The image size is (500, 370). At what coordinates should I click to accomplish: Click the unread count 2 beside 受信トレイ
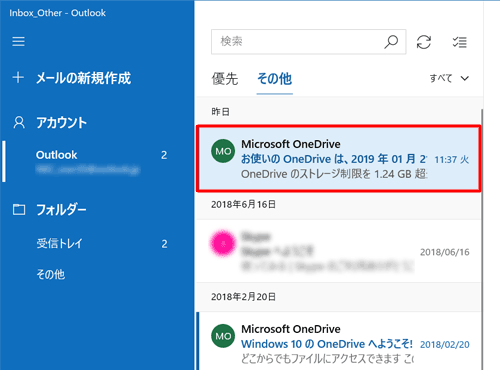tap(164, 244)
